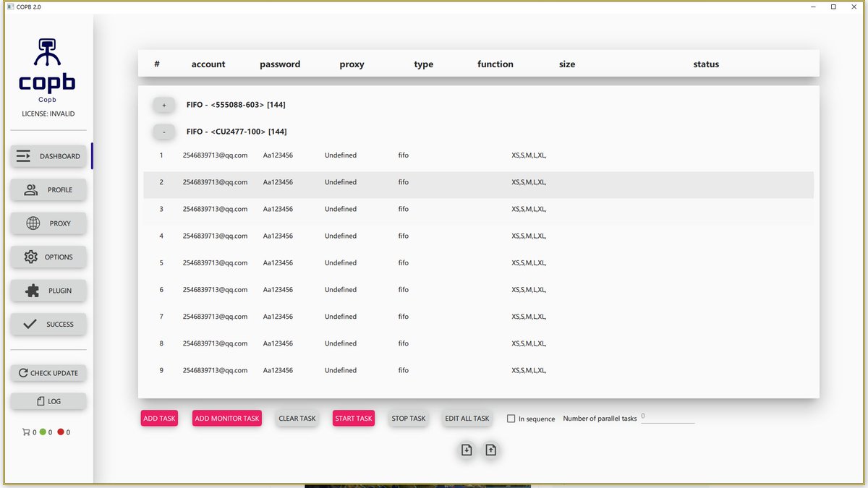
Task: Click the EDIT ALL TASK button
Action: (x=467, y=418)
